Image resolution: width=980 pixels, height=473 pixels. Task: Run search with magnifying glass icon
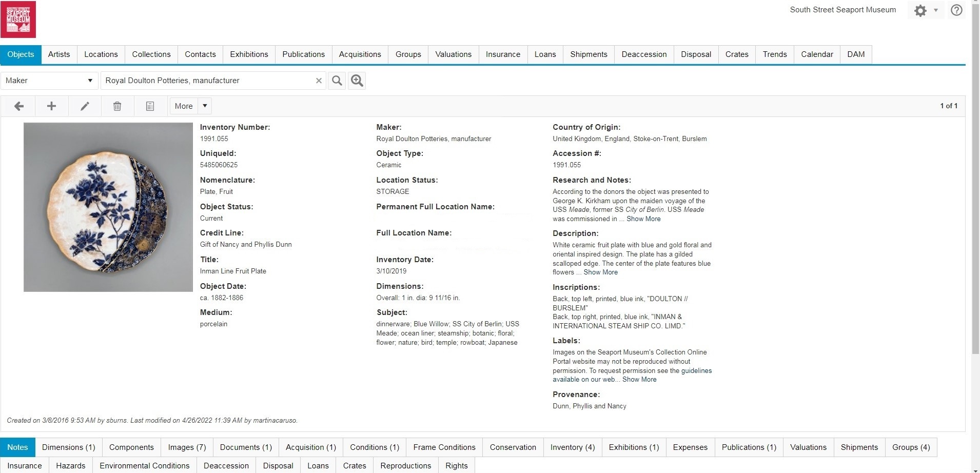tap(337, 81)
